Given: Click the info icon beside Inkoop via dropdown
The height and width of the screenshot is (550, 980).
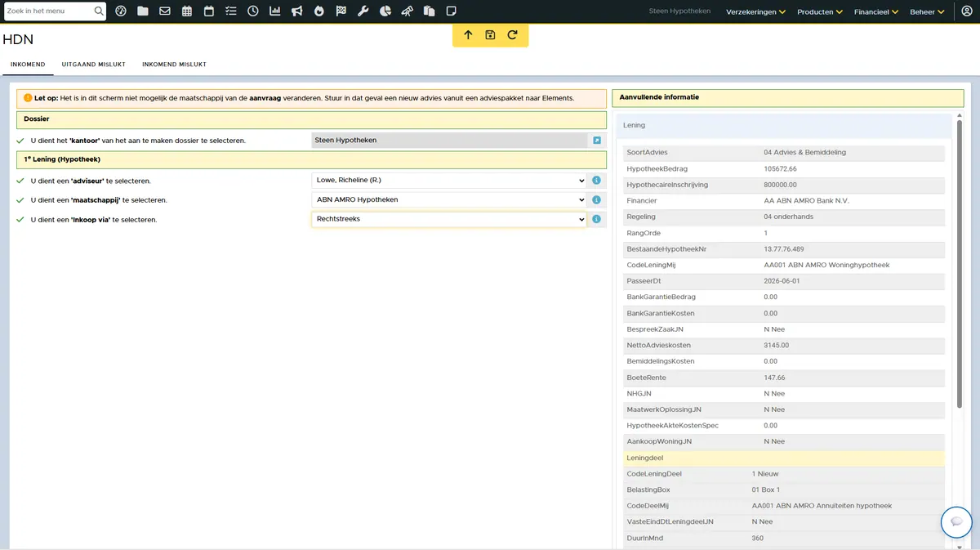Looking at the screenshot, I should click(x=597, y=220).
